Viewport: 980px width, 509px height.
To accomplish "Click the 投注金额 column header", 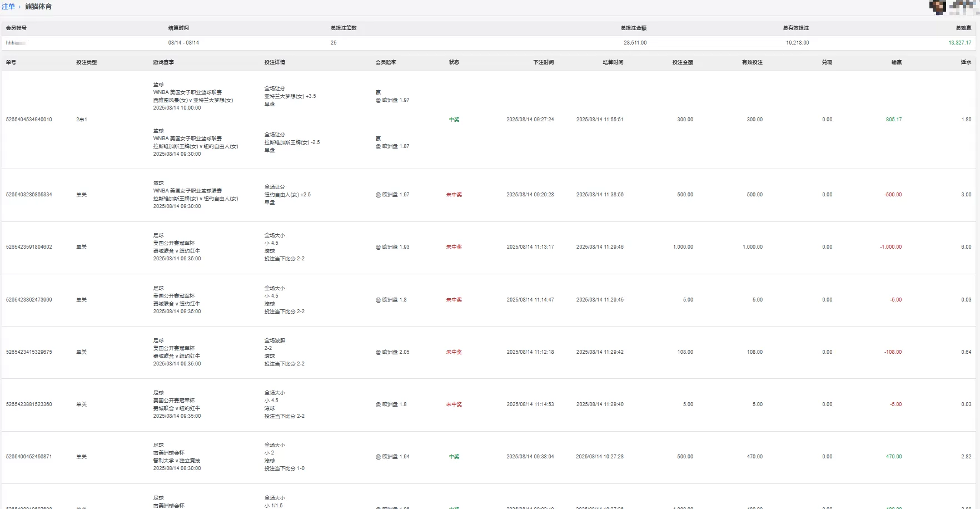I will coord(683,62).
